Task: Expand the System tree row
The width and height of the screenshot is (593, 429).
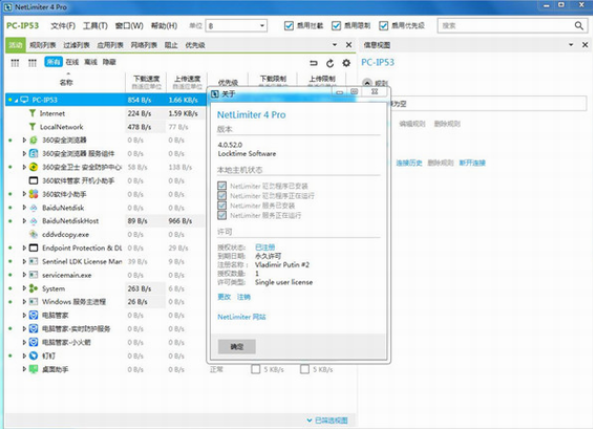Action: click(x=24, y=288)
